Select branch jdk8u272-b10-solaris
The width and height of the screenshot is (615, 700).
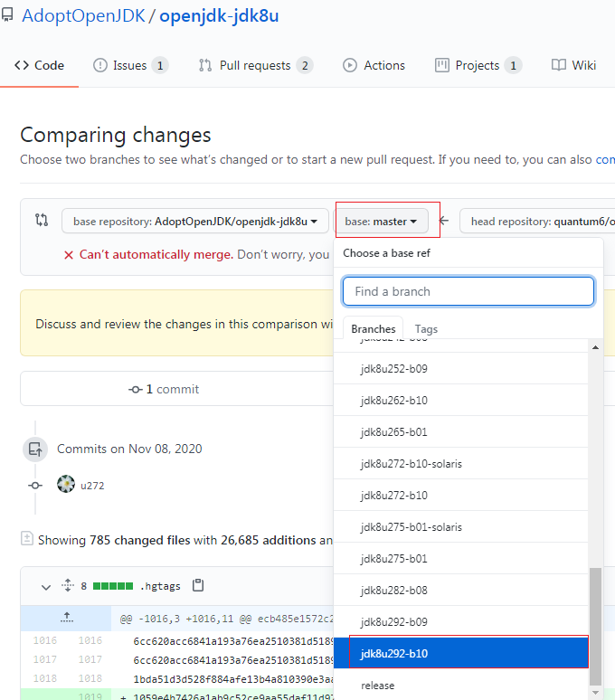point(460,463)
